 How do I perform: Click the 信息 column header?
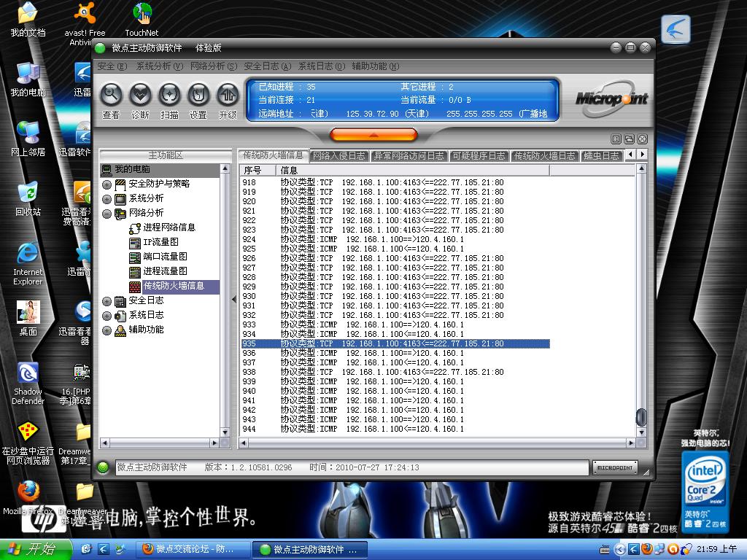(413, 170)
